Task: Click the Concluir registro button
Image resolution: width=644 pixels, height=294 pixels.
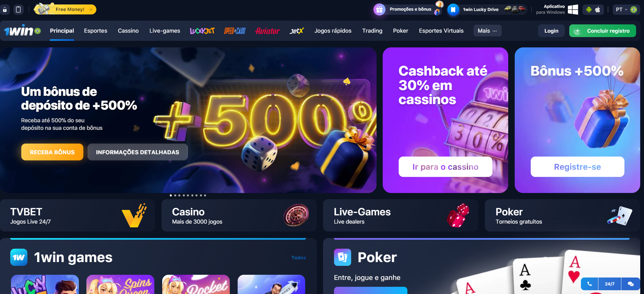Action: [603, 31]
